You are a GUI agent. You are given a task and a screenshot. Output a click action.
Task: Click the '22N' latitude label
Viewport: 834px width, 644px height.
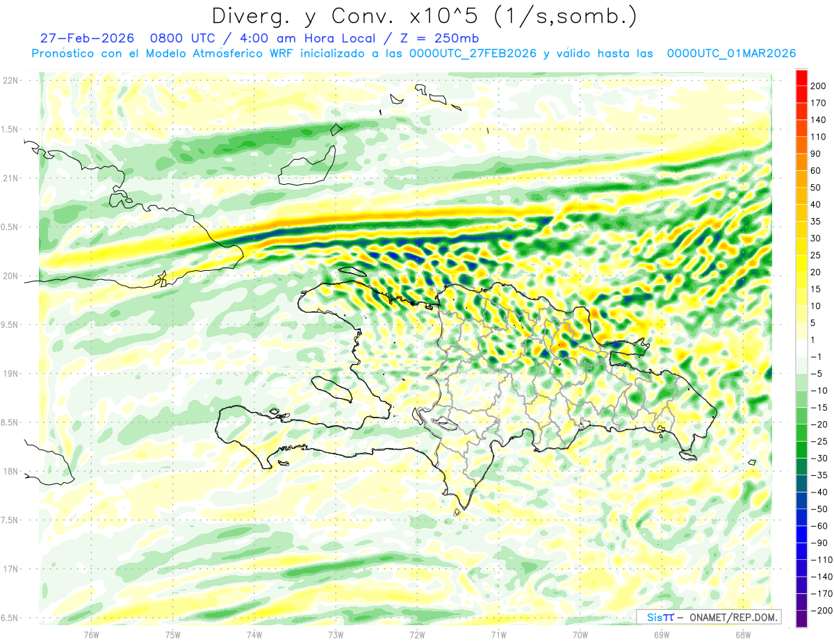coord(10,81)
